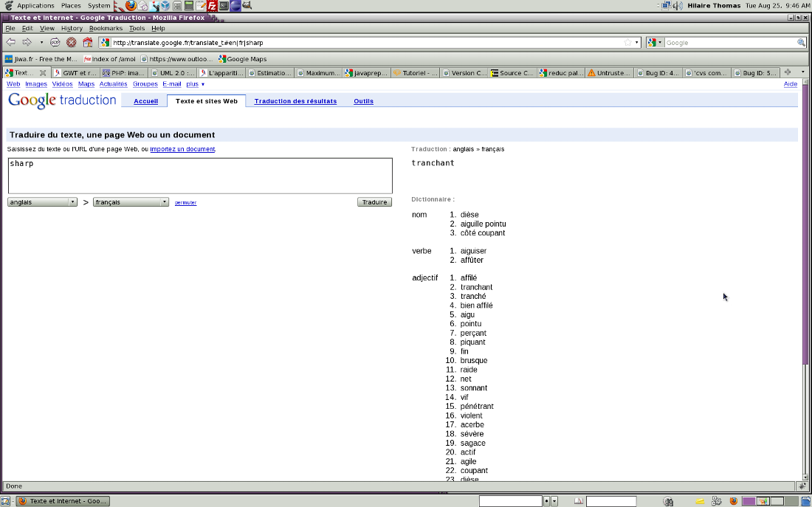
Task: Open the Places menu
Action: (71, 6)
